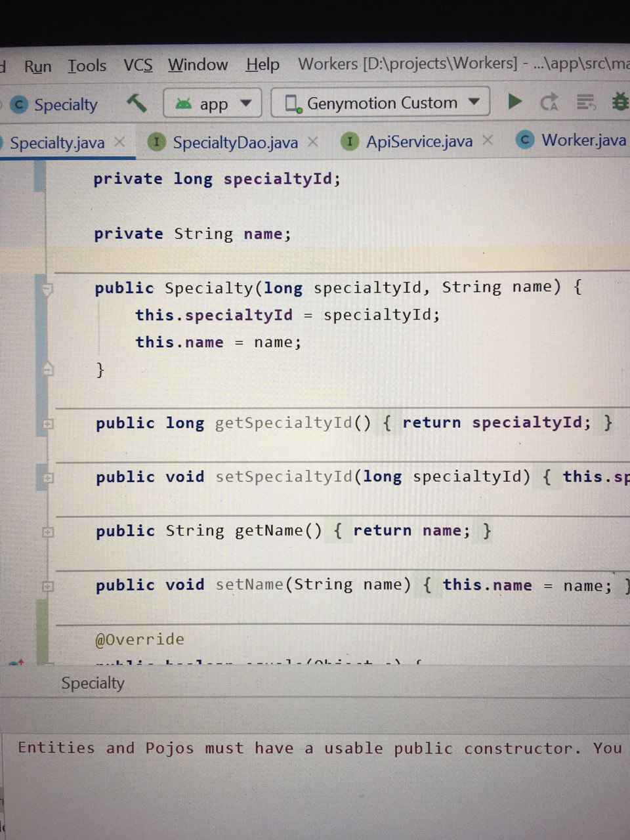The image size is (630, 840).
Task: Click the Debug app bug icon
Action: 619,102
